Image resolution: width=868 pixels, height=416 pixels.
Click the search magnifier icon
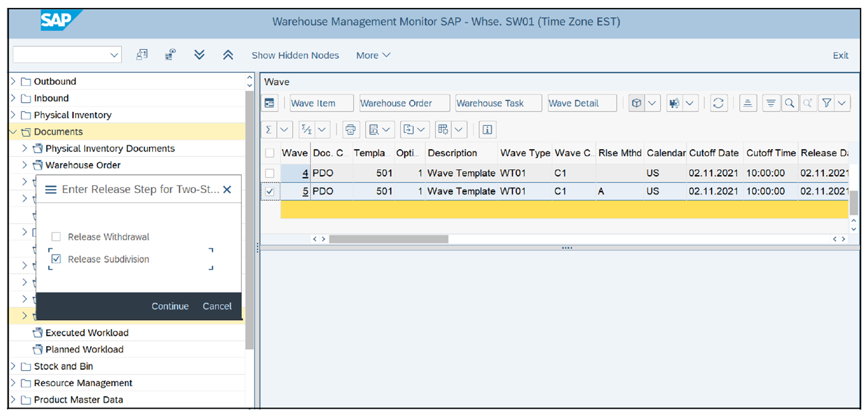coord(789,103)
